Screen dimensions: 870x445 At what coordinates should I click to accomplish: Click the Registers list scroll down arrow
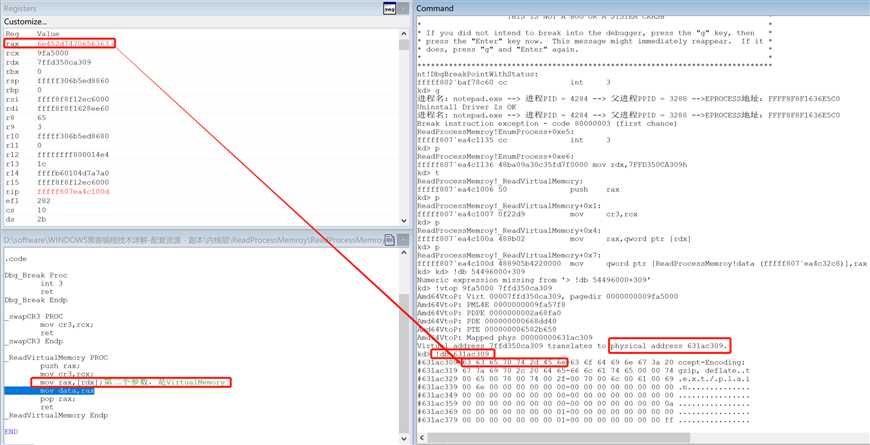pos(404,220)
